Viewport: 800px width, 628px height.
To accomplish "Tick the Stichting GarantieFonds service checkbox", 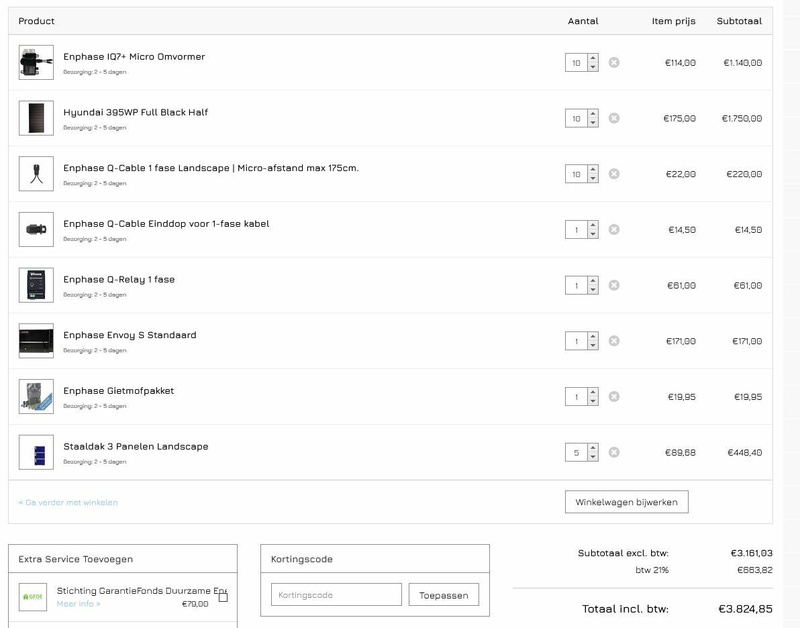I will (x=223, y=597).
